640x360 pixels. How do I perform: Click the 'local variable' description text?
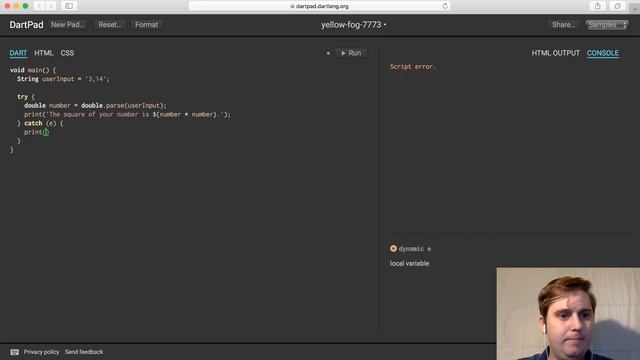tap(409, 264)
